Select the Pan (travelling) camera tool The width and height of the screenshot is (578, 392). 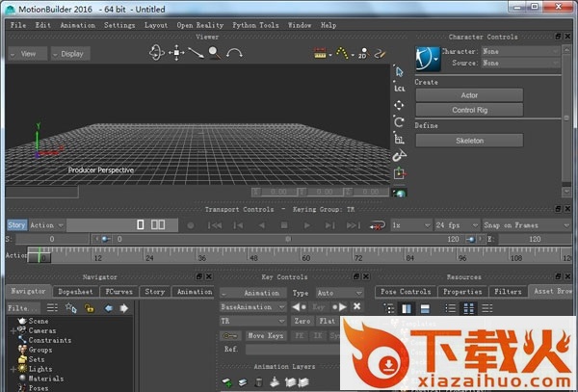click(x=176, y=53)
